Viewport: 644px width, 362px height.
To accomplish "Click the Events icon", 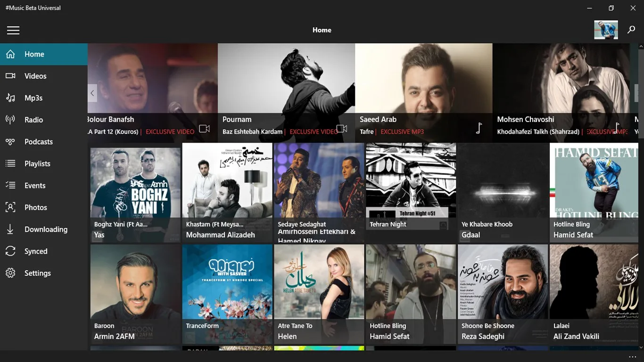I will click(x=10, y=185).
